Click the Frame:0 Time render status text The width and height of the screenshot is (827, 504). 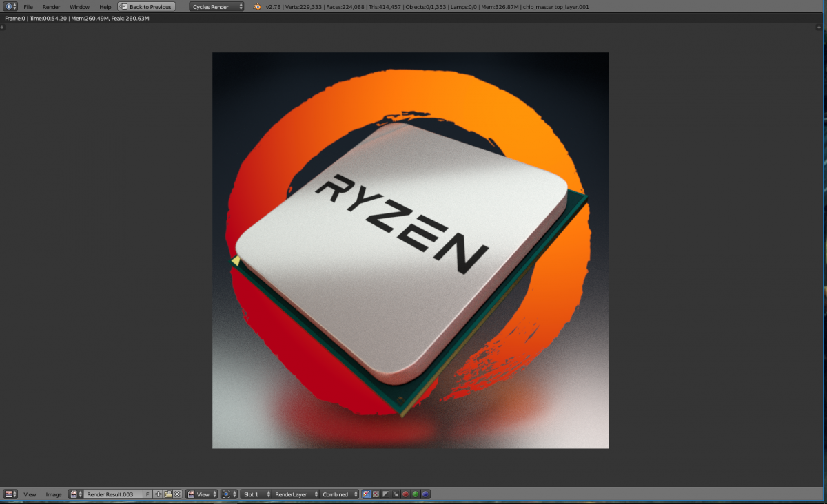[x=77, y=18]
